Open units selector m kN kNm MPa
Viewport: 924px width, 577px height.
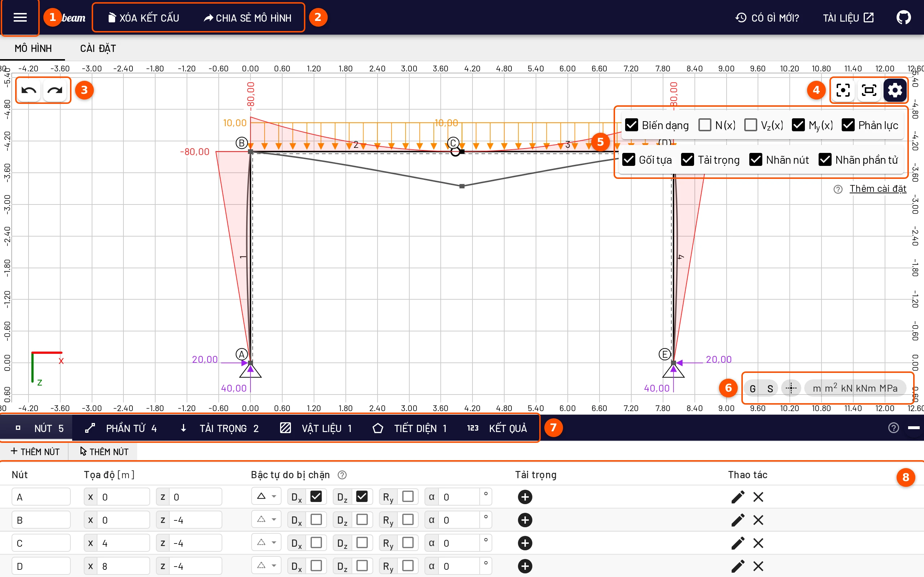(x=855, y=388)
